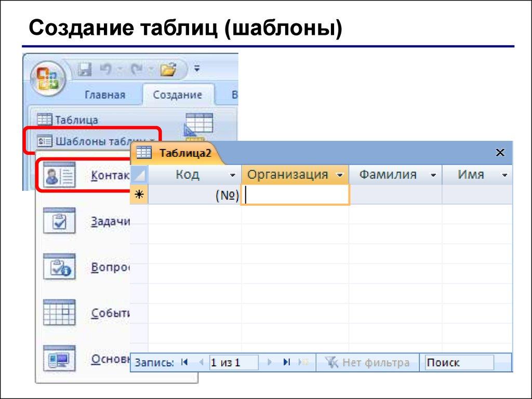This screenshot has height=399, width=532.
Task: Select the Tasks template icon
Action: pyautogui.click(x=60, y=221)
